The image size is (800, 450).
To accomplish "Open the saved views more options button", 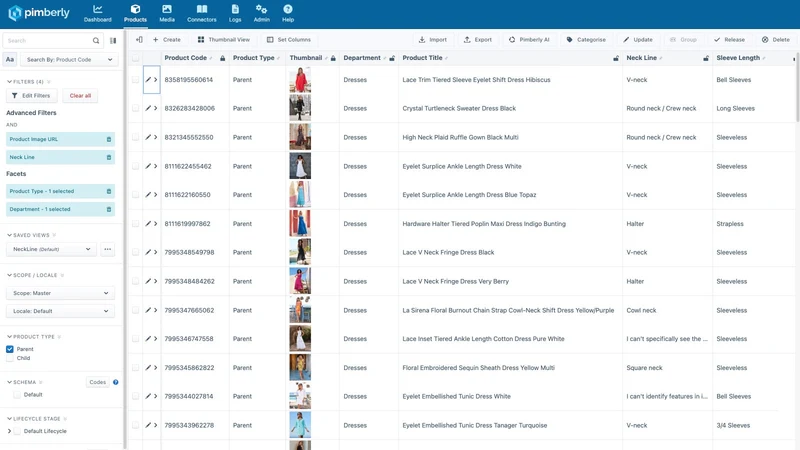I will coord(108,249).
